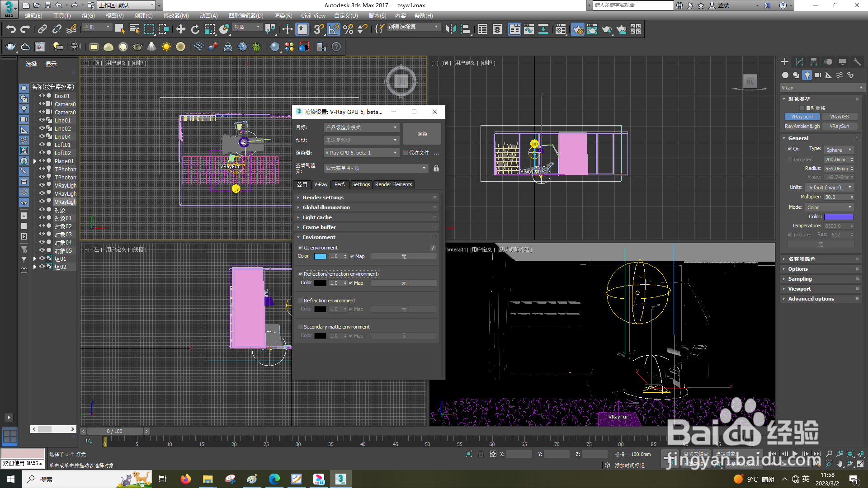Click the Undo arrow icon

[x=11, y=29]
